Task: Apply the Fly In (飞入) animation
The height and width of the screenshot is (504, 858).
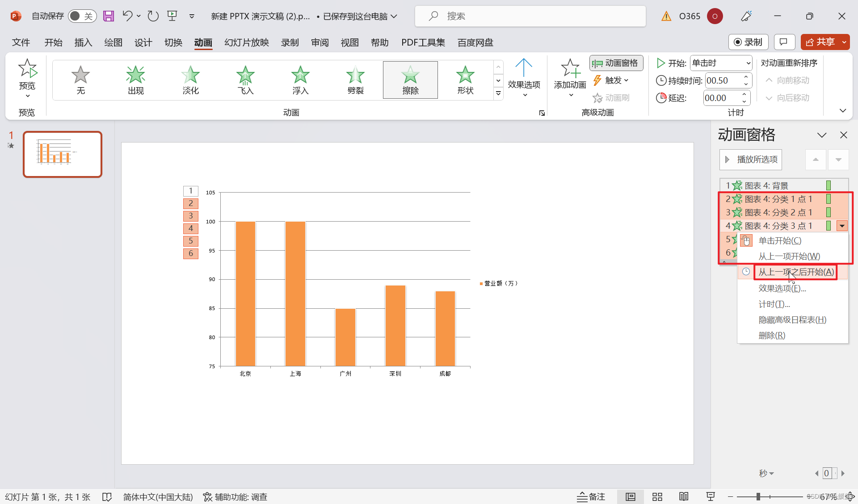Action: pos(245,80)
